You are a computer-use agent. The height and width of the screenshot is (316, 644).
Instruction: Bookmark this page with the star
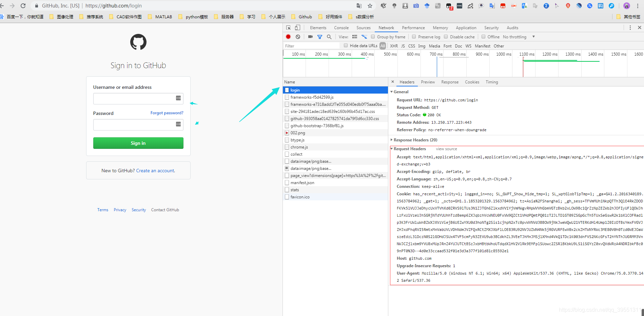pyautogui.click(x=370, y=6)
